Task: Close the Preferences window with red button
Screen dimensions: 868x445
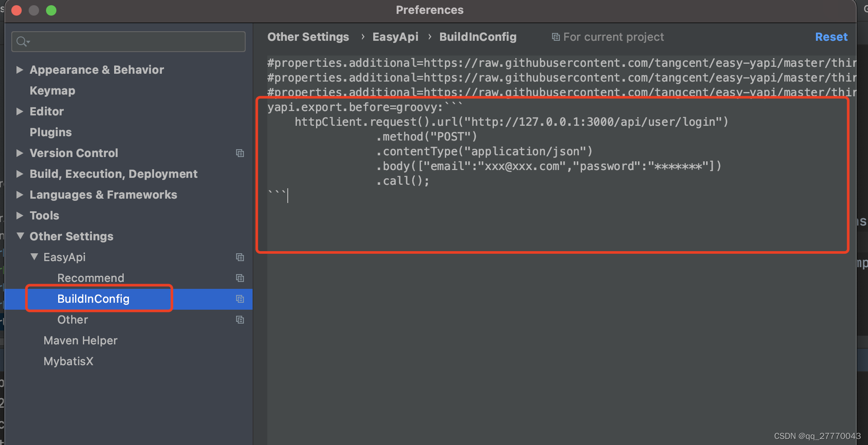Action: click(x=16, y=10)
